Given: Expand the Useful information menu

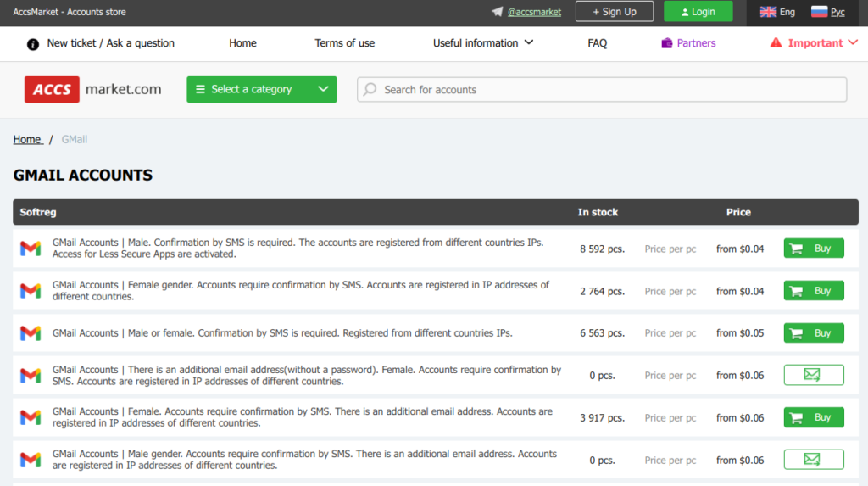Looking at the screenshot, I should click(482, 42).
